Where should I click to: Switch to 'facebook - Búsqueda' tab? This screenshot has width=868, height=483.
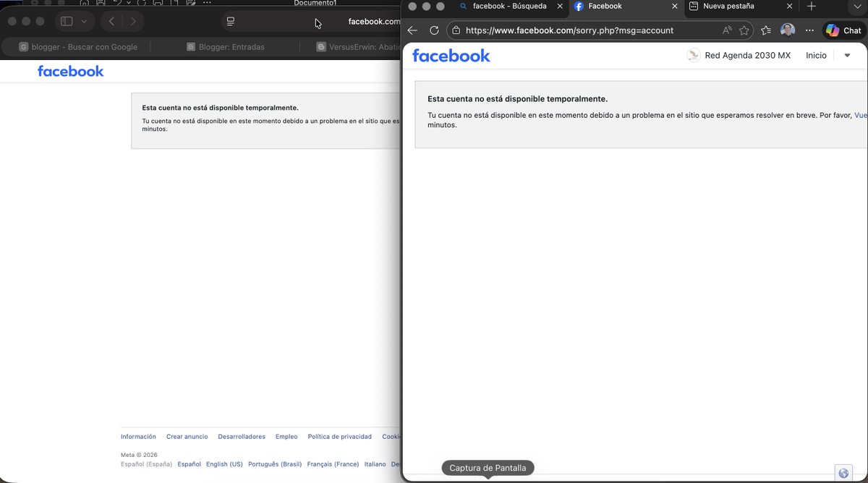510,6
